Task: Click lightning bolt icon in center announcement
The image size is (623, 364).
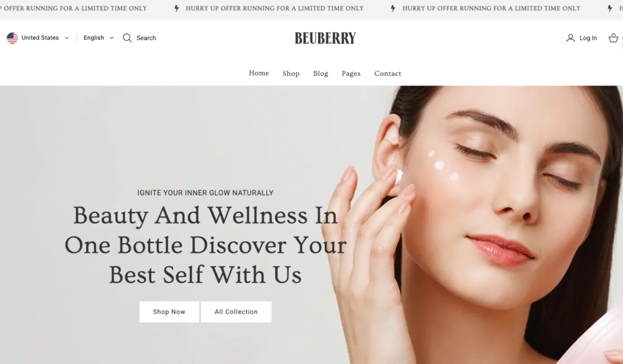Action: tap(176, 9)
